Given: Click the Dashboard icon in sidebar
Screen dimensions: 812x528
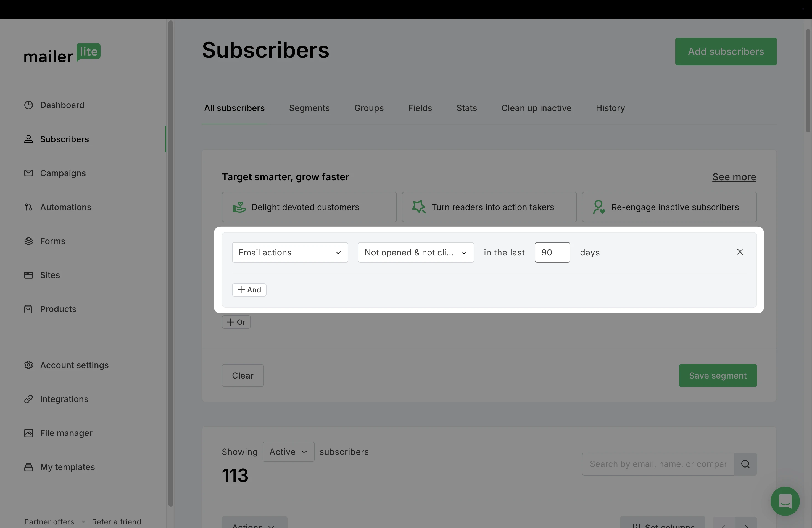Looking at the screenshot, I should click(29, 105).
